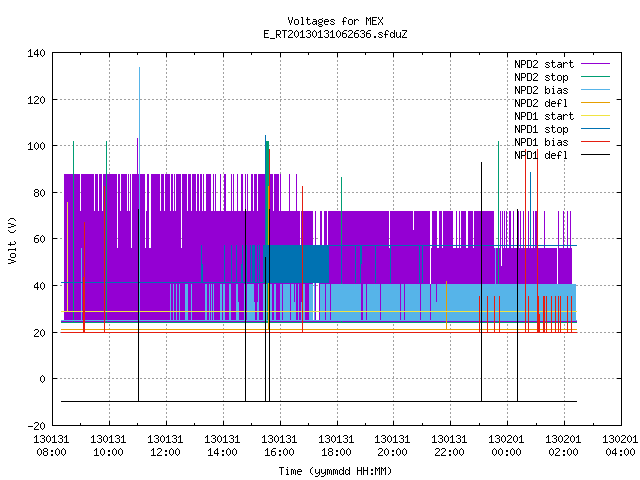Click the 'NPD1 bias' legend label
The height and width of the screenshot is (480, 640).
click(x=541, y=142)
